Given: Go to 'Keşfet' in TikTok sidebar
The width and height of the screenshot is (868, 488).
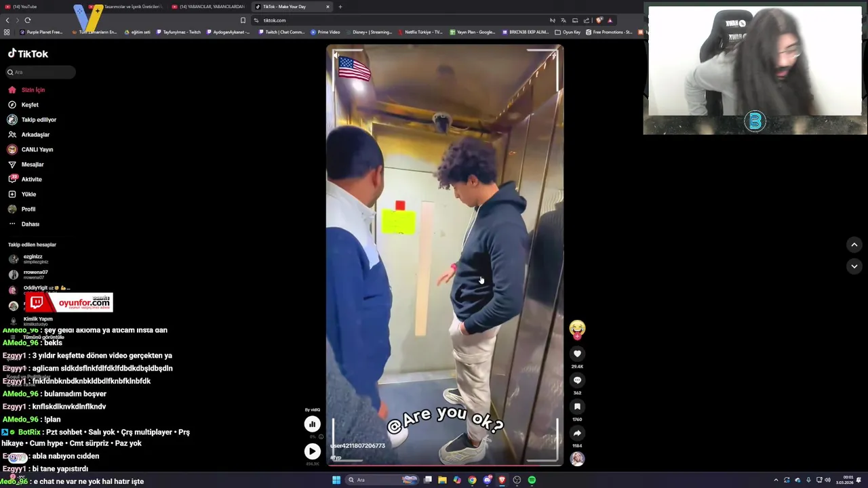Looking at the screenshot, I should (23, 105).
